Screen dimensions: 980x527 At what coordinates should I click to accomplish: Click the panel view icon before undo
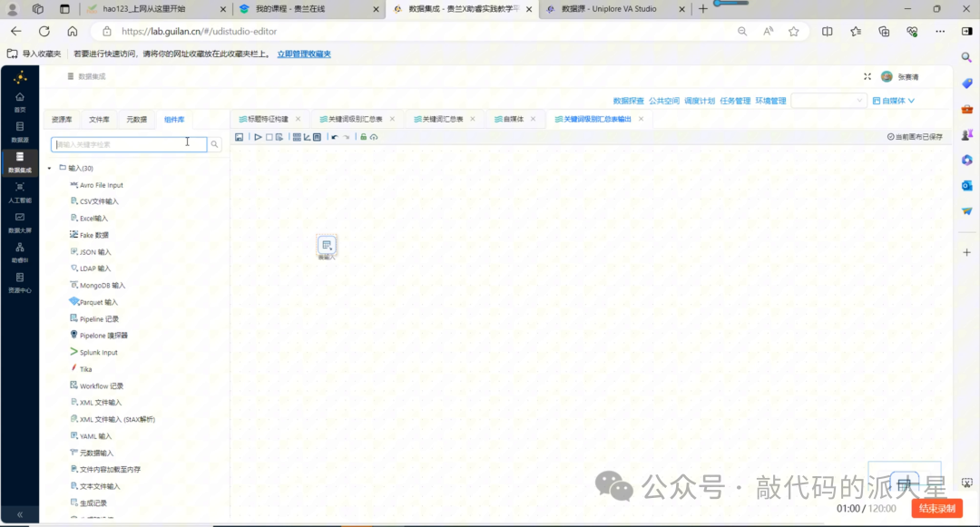click(x=317, y=137)
